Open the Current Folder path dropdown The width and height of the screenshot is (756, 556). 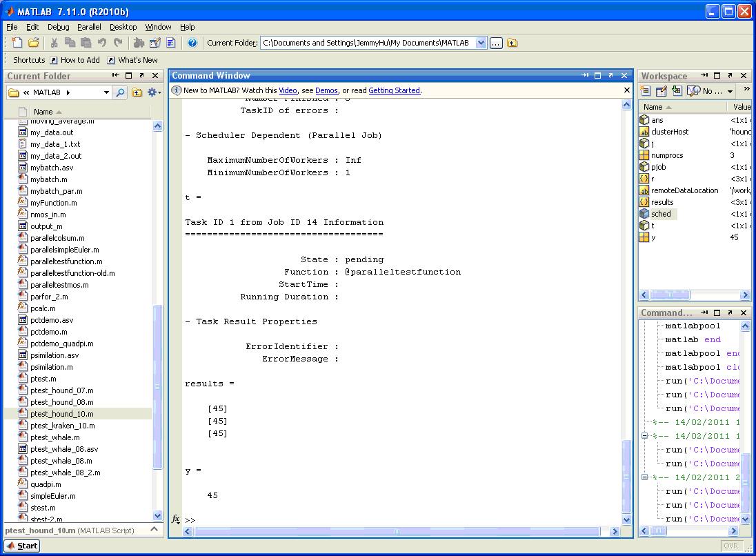point(481,43)
